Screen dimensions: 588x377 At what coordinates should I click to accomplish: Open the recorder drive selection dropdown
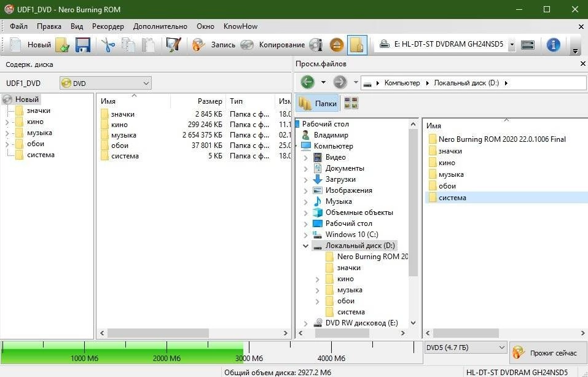tap(511, 45)
